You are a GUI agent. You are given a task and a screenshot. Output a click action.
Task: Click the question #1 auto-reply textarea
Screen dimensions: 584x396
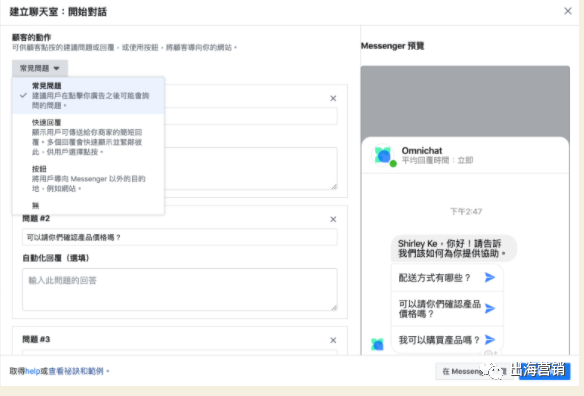(251, 168)
